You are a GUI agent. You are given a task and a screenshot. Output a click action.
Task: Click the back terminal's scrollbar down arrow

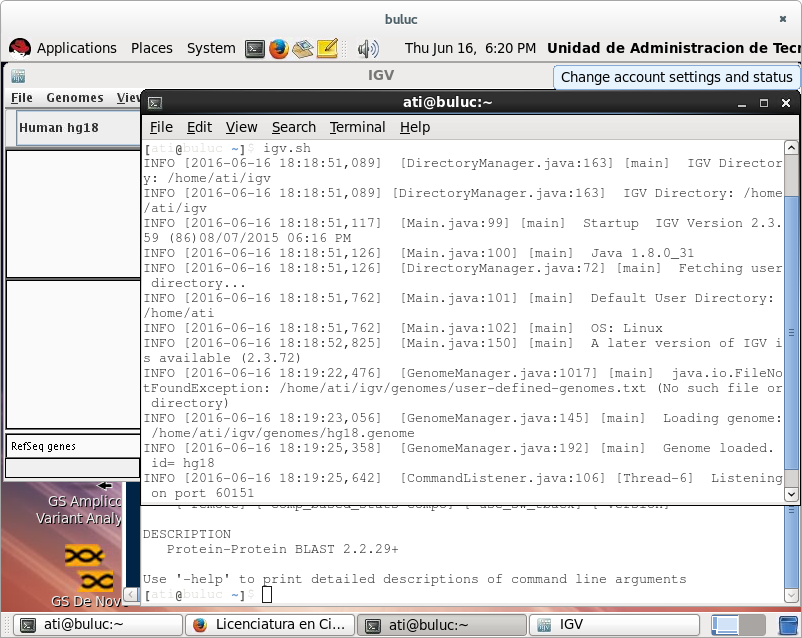(x=791, y=596)
